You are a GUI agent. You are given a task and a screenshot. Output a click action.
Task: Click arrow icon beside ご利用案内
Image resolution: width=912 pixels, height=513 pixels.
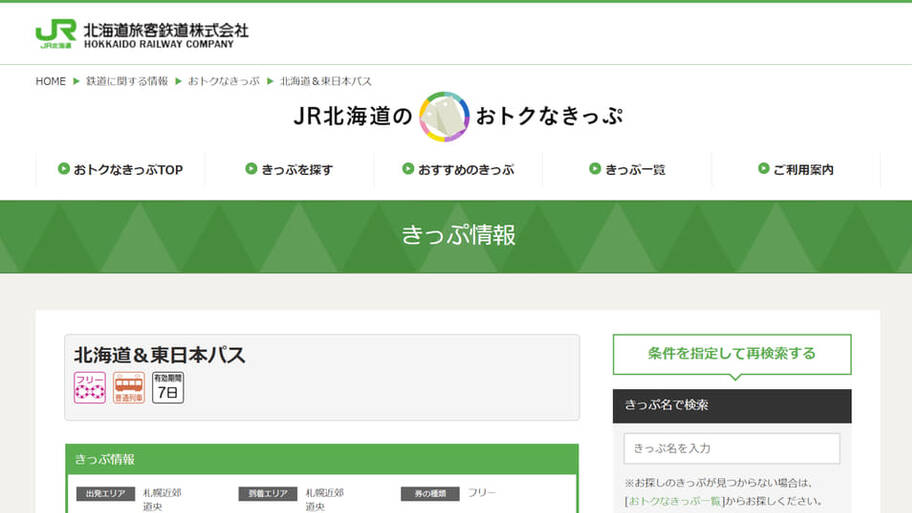click(764, 169)
